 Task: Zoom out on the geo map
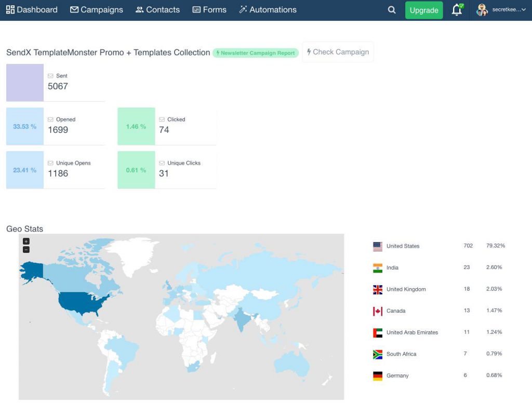(x=26, y=250)
